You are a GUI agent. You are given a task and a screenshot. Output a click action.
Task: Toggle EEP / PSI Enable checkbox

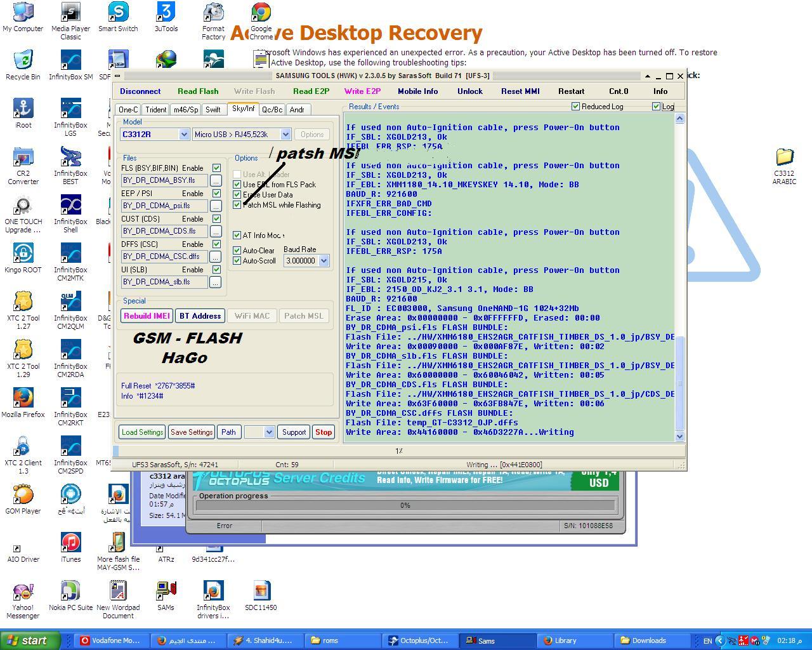tap(217, 194)
